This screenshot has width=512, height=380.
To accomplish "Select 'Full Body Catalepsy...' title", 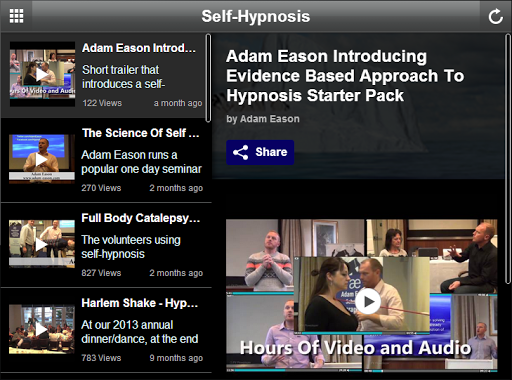I will (141, 218).
